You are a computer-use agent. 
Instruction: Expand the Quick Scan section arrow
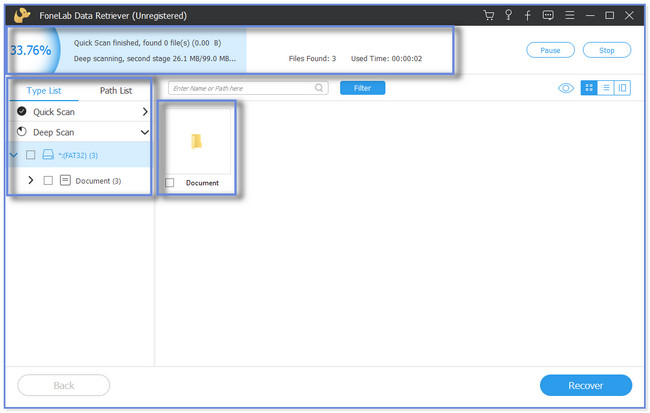pyautogui.click(x=145, y=112)
